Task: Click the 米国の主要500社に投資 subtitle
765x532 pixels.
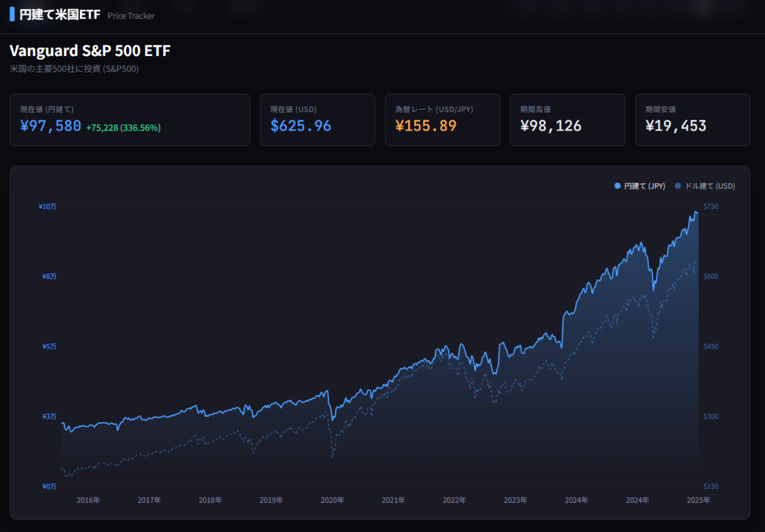Action: click(x=74, y=69)
